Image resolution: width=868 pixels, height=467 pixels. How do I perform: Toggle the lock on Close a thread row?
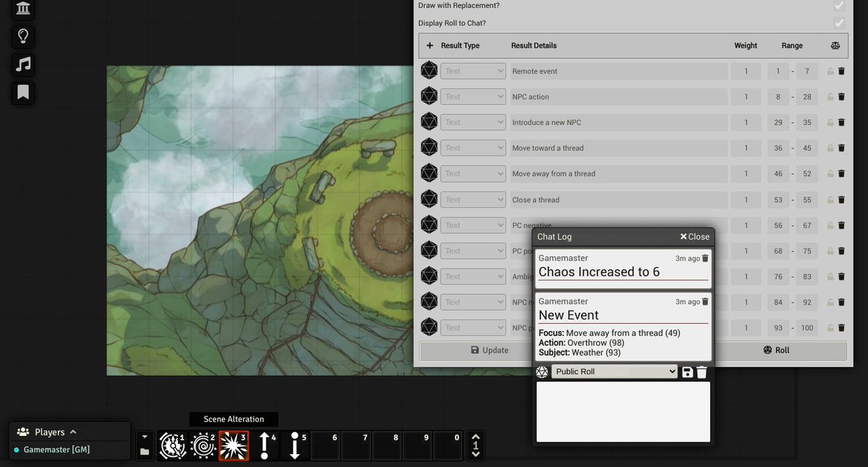coord(830,200)
